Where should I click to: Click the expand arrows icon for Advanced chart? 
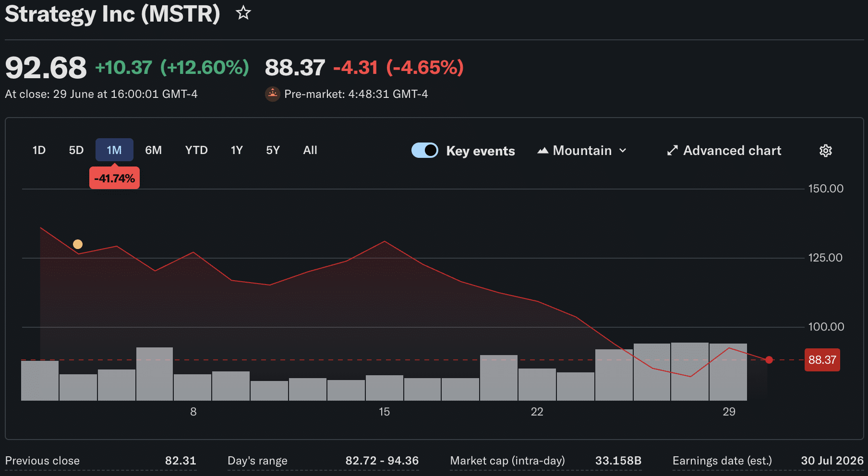(x=672, y=151)
